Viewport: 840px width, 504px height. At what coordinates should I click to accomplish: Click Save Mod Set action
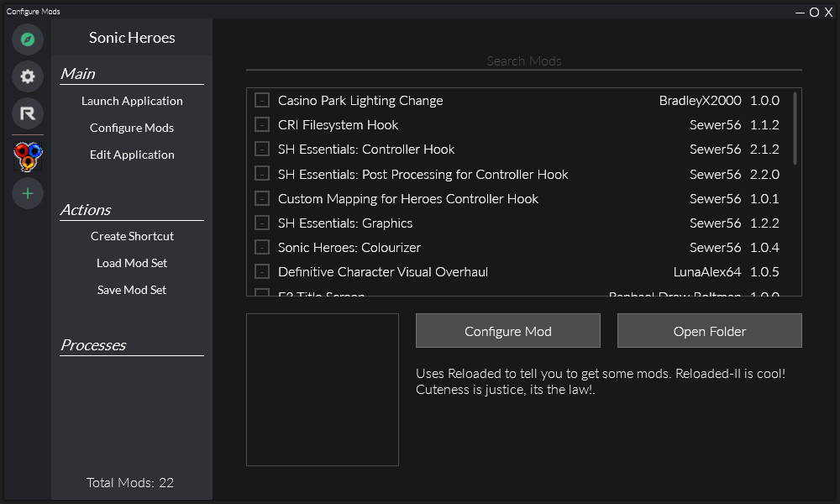tap(132, 290)
